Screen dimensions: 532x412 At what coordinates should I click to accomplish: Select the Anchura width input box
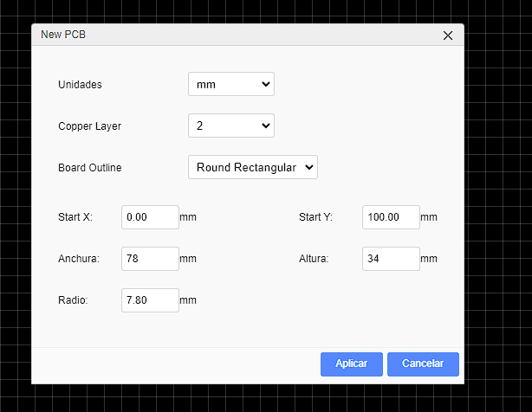[x=150, y=259]
